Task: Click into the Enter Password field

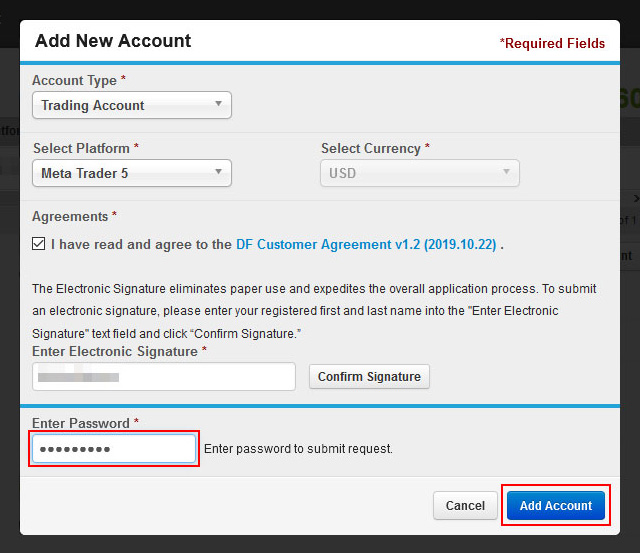Action: pos(115,449)
